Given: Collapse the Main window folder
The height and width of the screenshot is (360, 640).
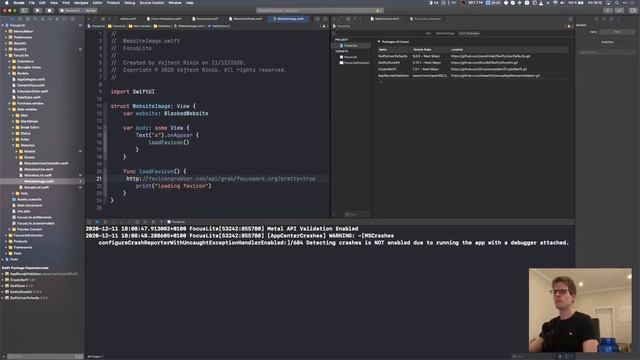Looking at the screenshot, I should point(10,109).
